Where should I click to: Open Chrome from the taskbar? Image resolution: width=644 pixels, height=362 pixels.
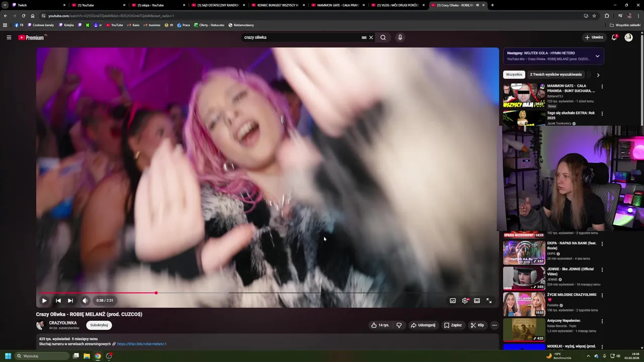pyautogui.click(x=98, y=356)
